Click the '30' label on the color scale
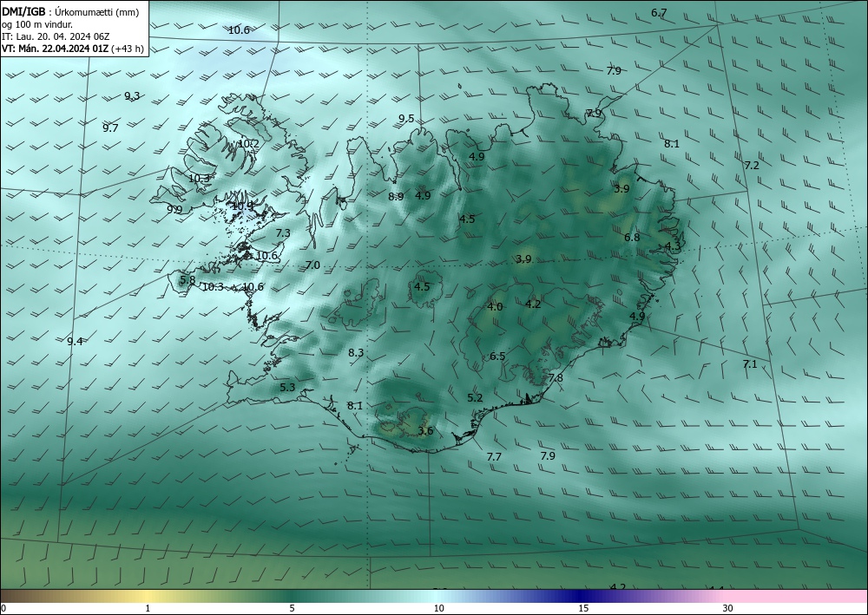This screenshot has height=615, width=868. (x=728, y=608)
